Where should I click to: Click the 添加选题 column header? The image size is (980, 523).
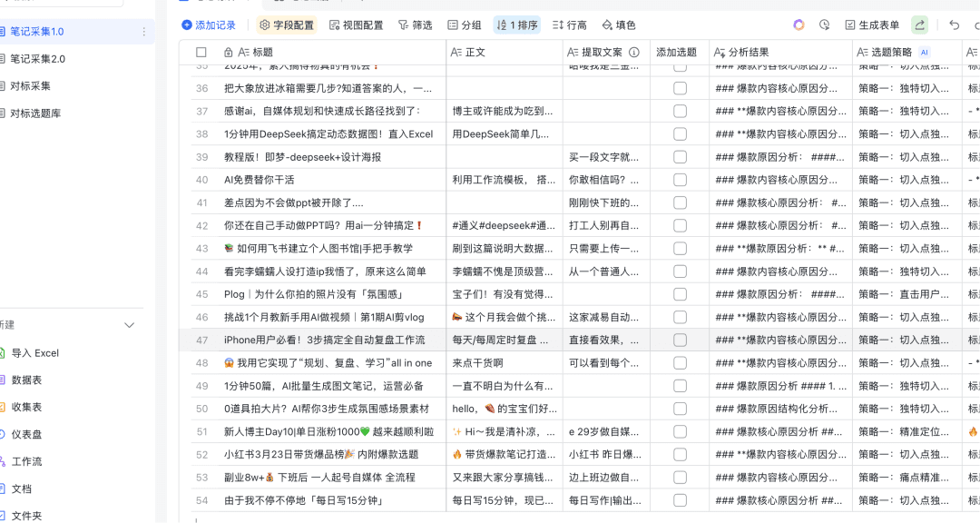pyautogui.click(x=680, y=53)
